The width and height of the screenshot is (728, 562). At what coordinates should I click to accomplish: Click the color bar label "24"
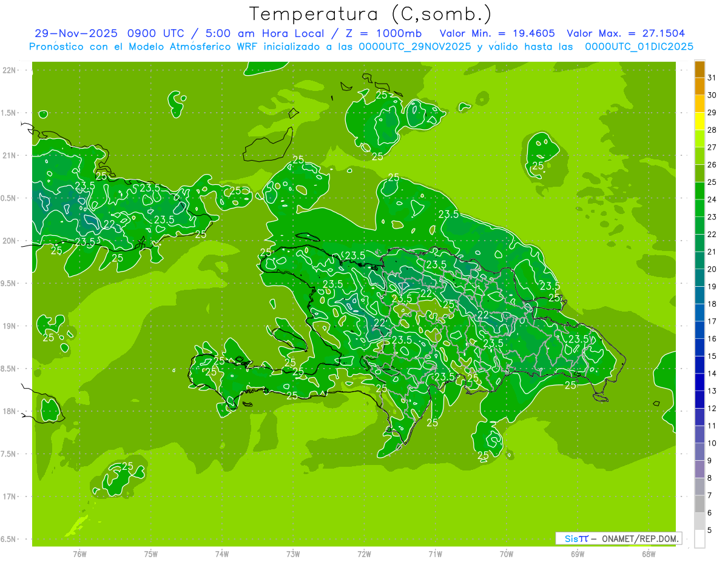pos(712,199)
